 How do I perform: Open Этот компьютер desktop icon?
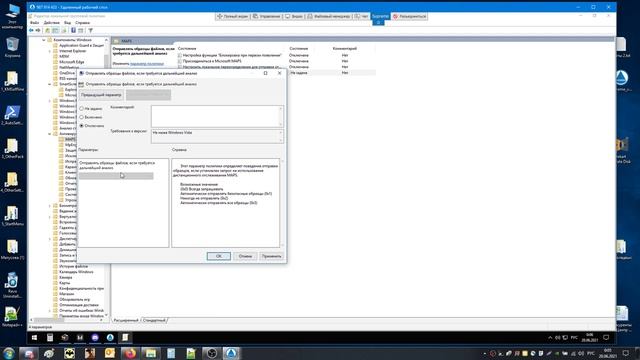click(12, 16)
